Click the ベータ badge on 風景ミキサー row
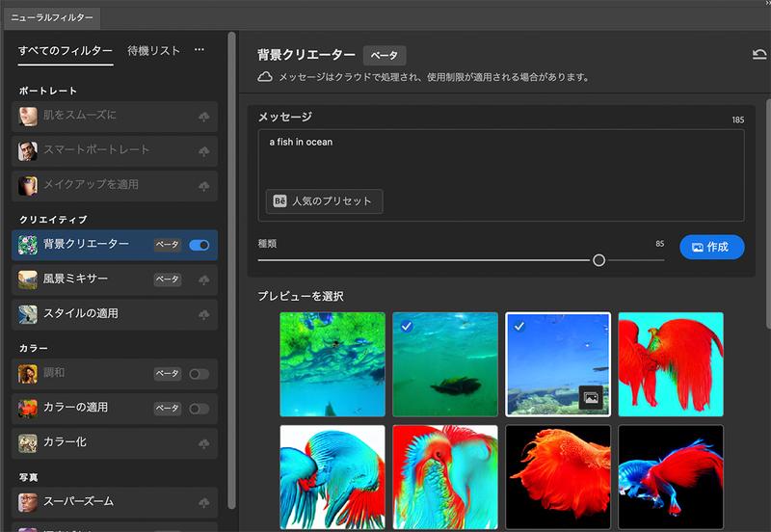This screenshot has height=532, width=771. tap(168, 279)
